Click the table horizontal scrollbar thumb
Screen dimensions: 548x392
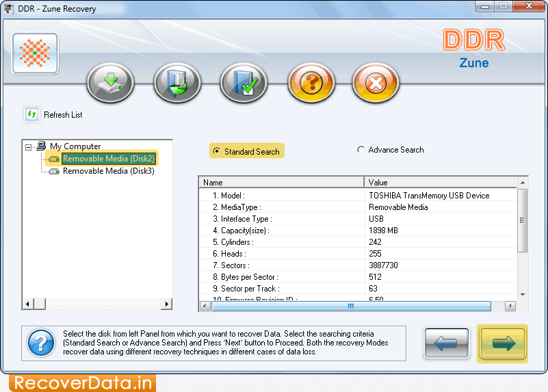click(x=351, y=306)
